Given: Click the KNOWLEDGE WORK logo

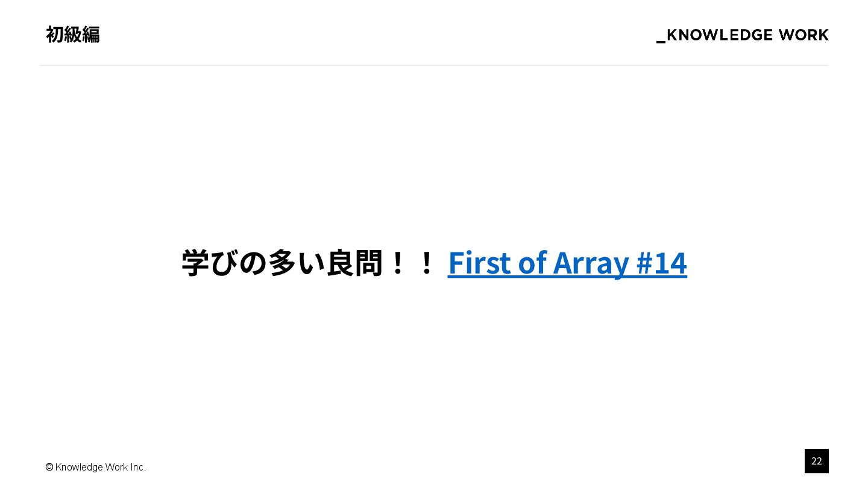Looking at the screenshot, I should coord(743,35).
